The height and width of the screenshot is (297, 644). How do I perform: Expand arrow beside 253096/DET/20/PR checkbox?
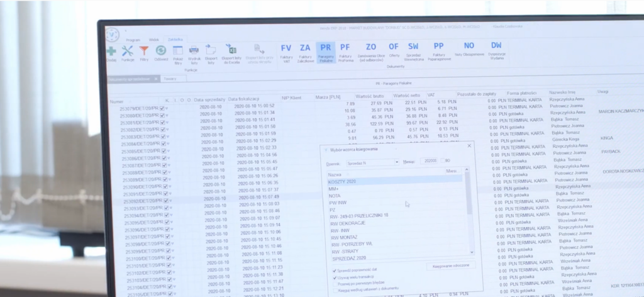pyautogui.click(x=172, y=229)
